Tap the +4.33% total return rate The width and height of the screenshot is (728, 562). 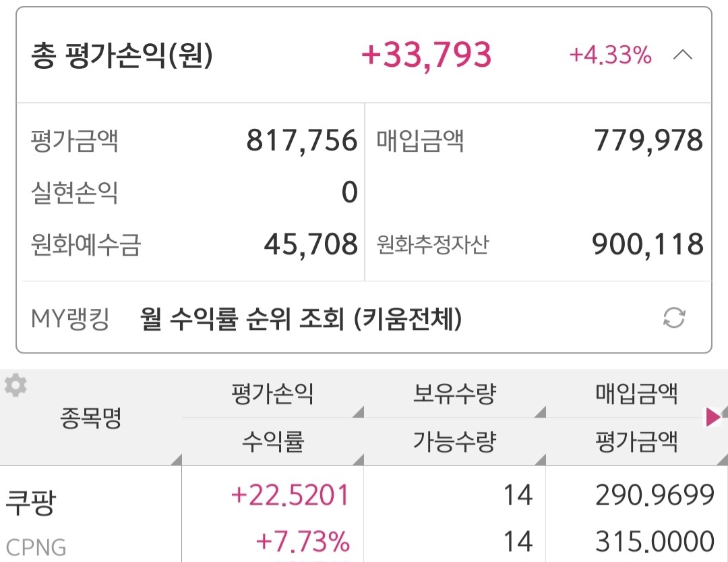tap(610, 55)
